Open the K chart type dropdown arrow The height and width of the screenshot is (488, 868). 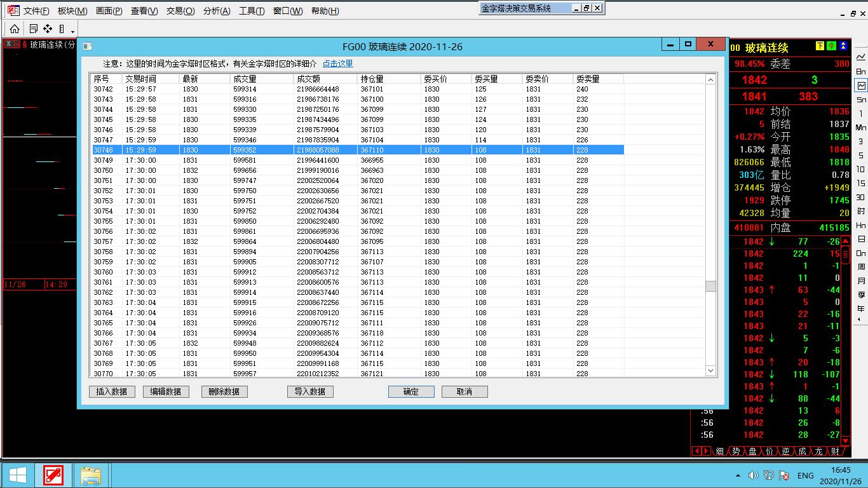[17, 44]
